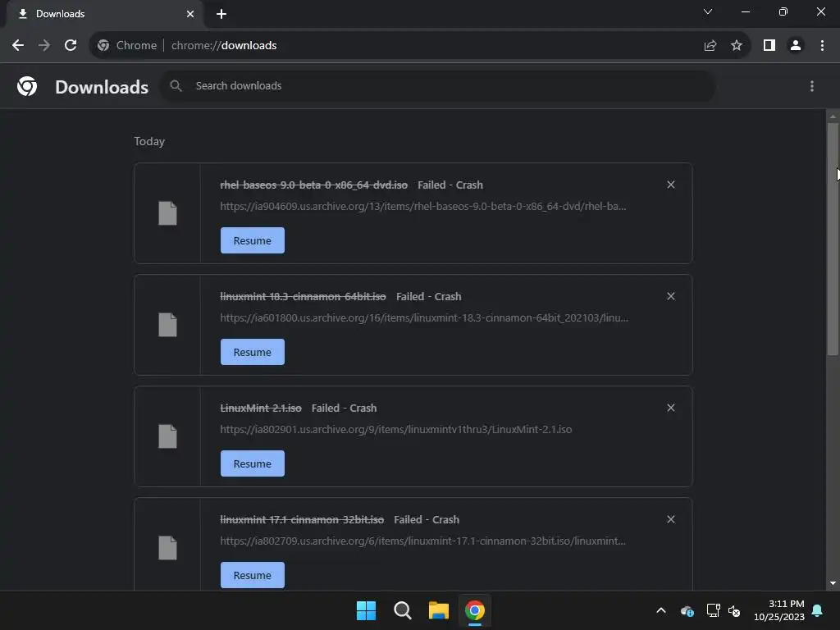
Task: Resume the linuxmint-17.1-cinnamon-32bit download
Action: [253, 575]
